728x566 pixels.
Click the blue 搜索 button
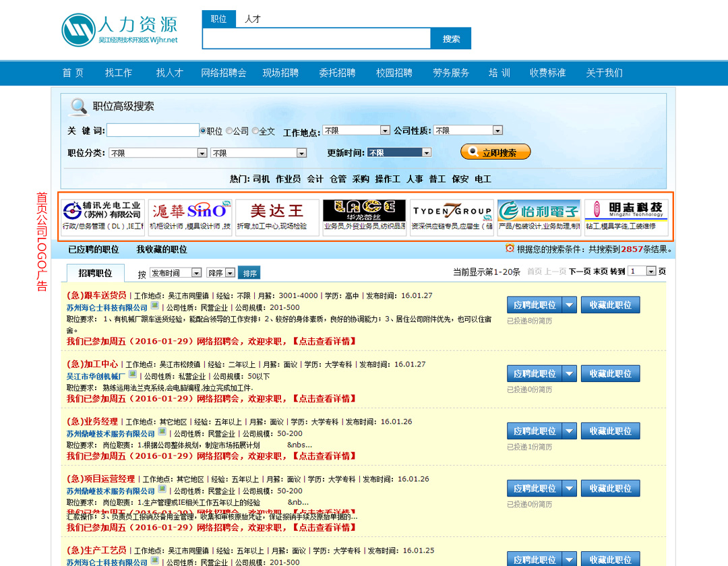(451, 38)
